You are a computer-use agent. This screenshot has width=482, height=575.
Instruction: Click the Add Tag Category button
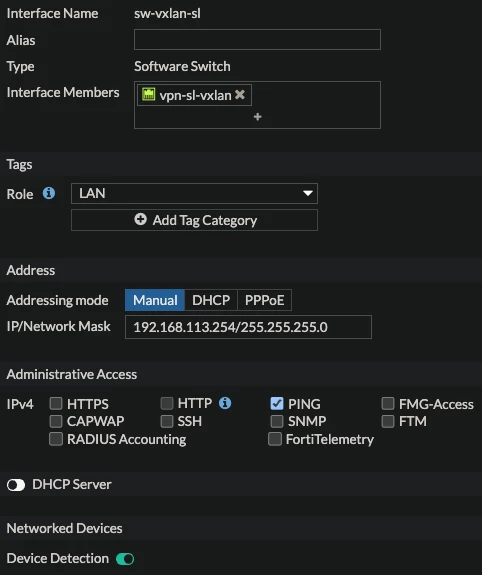194,220
